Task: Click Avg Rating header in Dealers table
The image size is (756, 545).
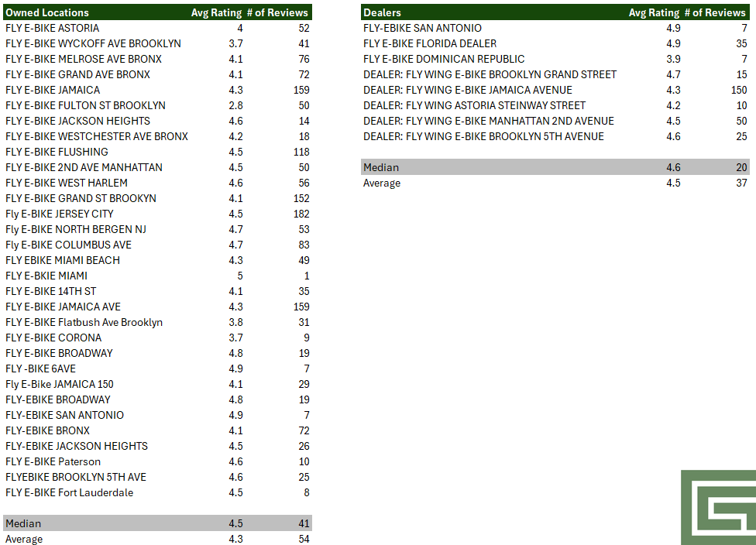Action: (654, 12)
